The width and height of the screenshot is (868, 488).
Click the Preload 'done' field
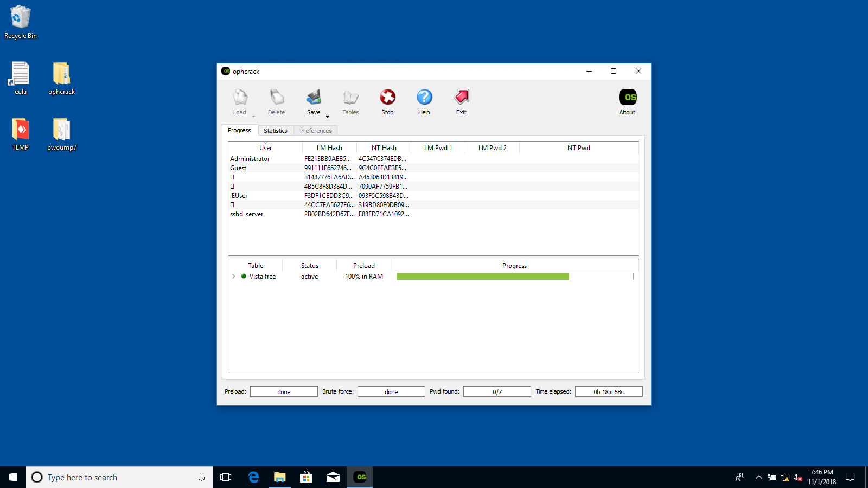coord(284,391)
